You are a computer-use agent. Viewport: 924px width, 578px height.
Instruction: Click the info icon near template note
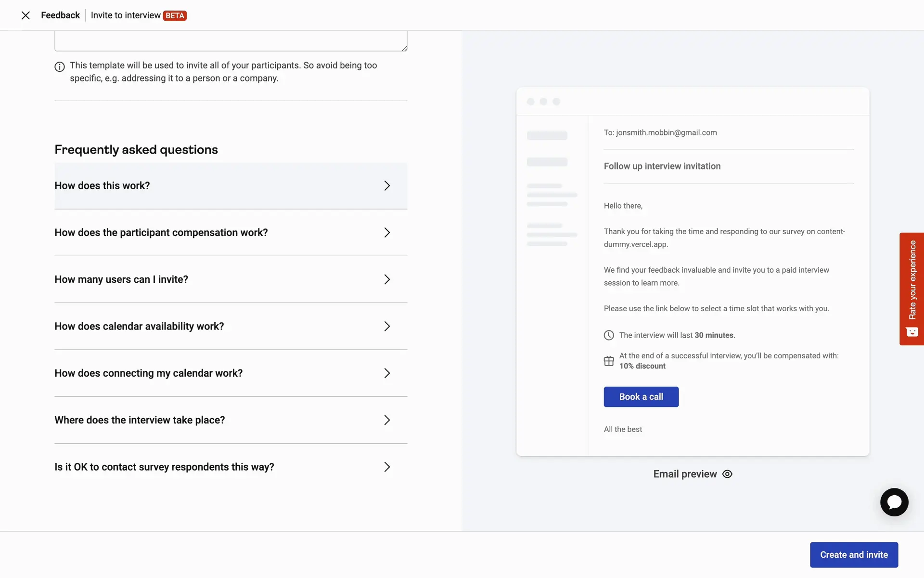click(60, 67)
